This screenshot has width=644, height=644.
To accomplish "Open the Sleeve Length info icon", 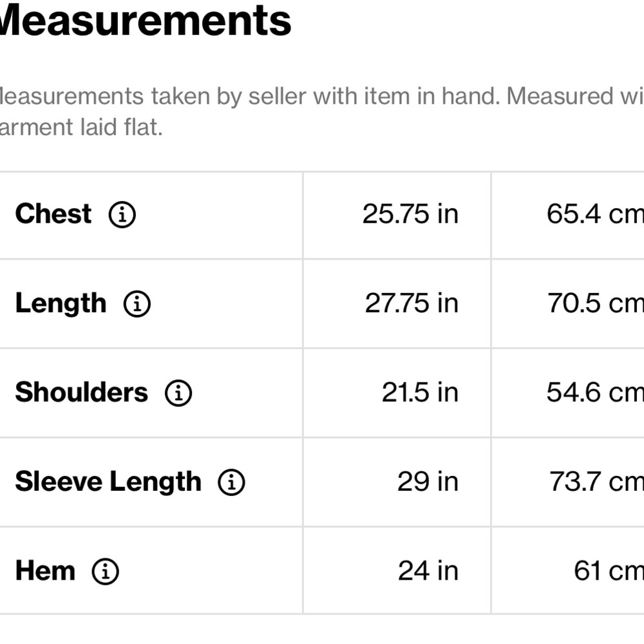I will [x=232, y=482].
